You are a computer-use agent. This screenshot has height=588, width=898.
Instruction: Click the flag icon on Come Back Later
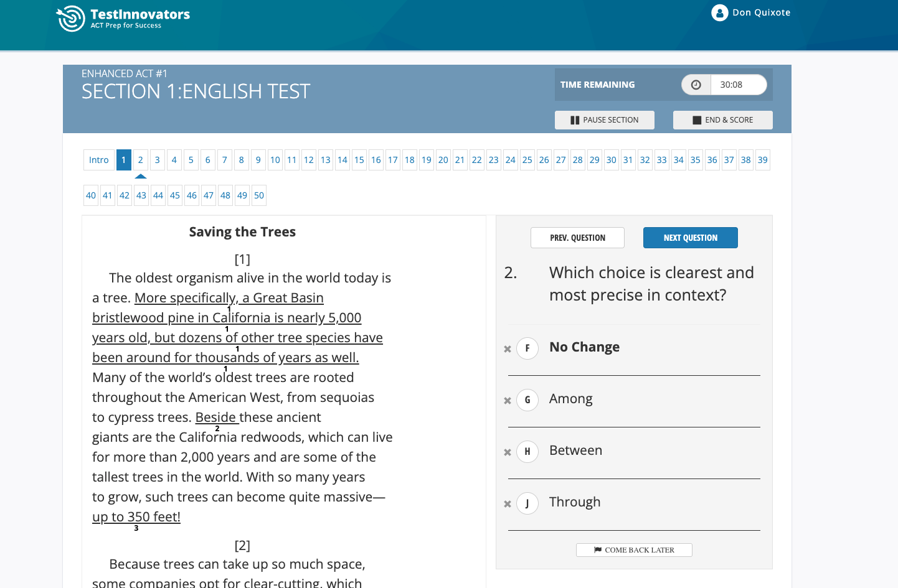coord(599,549)
